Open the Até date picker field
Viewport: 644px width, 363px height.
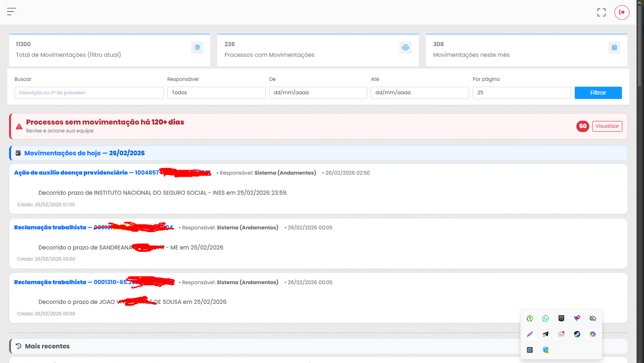(419, 93)
